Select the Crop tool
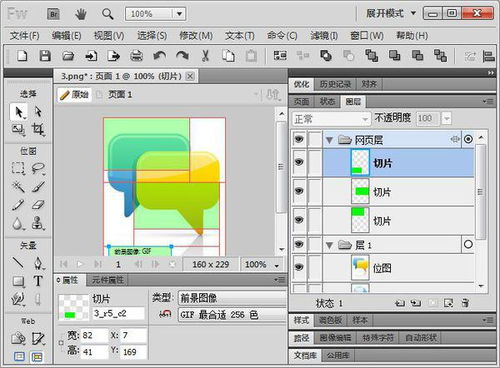This screenshot has height=368, width=500. pyautogui.click(x=38, y=129)
